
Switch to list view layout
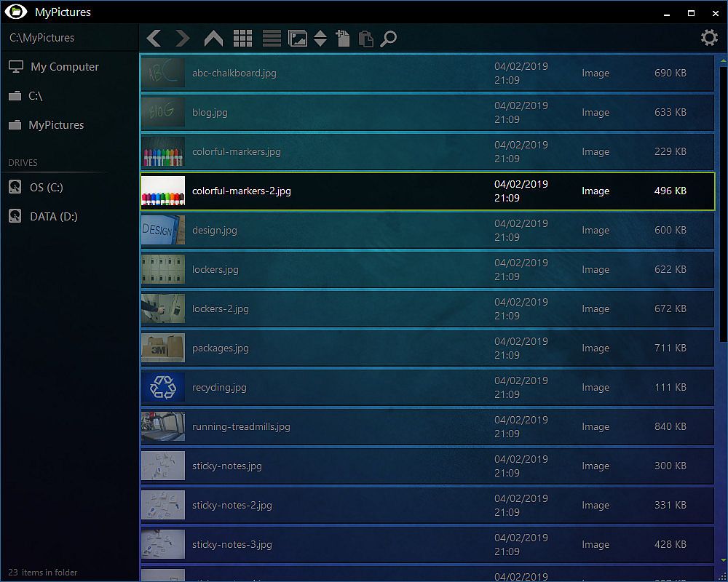click(272, 38)
